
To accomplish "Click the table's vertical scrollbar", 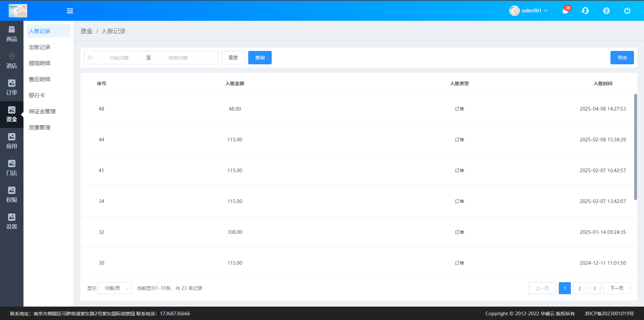I will coord(635,147).
